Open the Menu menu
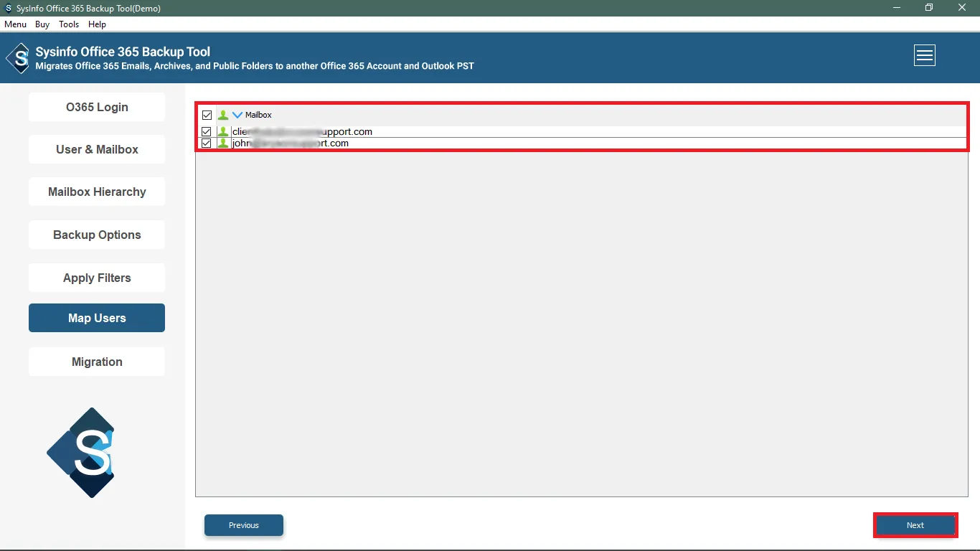Screen dimensions: 980x551 point(15,24)
